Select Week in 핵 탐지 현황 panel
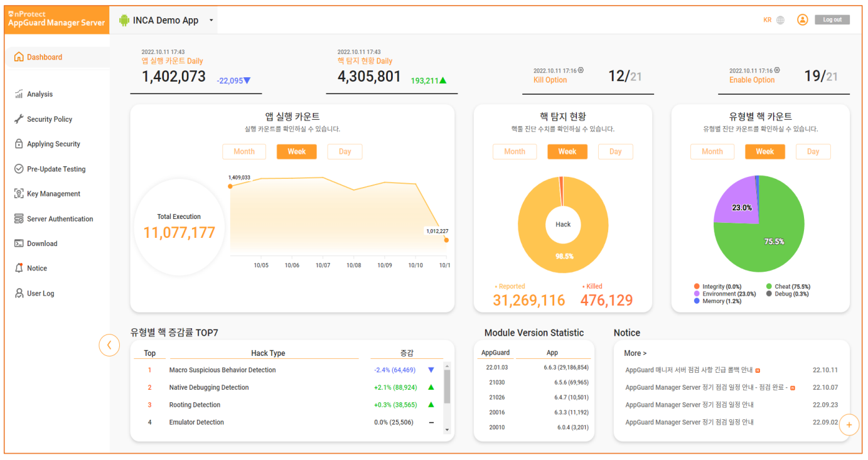This screenshot has height=460, width=868. (567, 151)
